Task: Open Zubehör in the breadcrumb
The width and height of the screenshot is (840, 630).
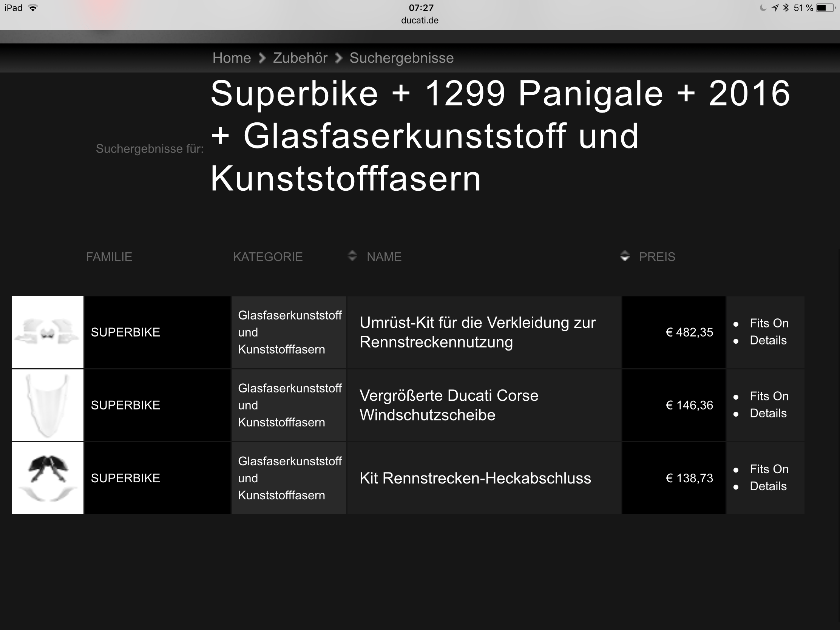Action: click(x=300, y=58)
